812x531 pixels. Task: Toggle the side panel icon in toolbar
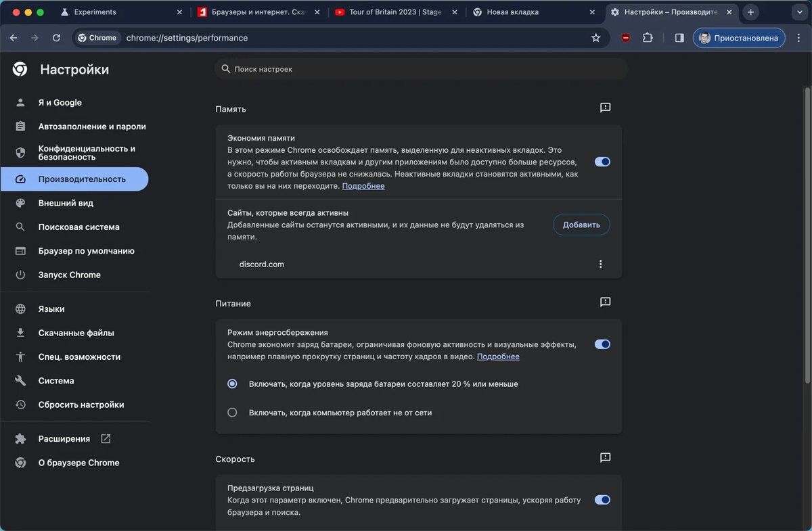pyautogui.click(x=679, y=38)
